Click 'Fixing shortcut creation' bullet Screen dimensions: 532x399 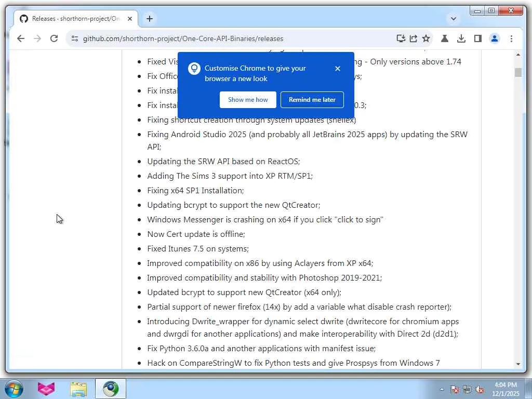pyautogui.click(x=252, y=120)
